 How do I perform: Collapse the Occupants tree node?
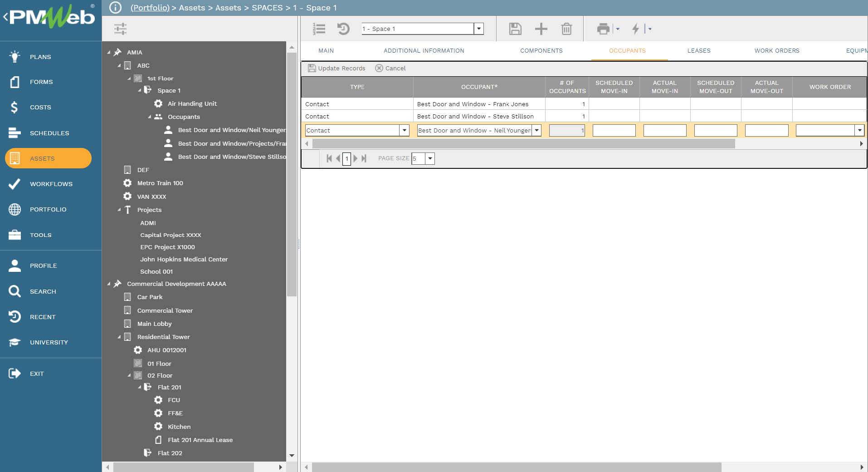click(x=150, y=117)
